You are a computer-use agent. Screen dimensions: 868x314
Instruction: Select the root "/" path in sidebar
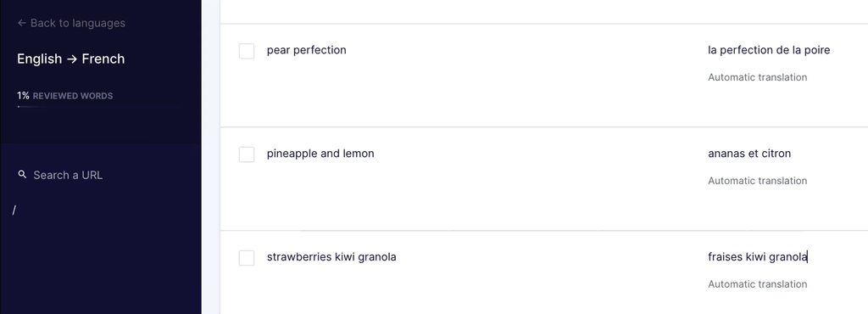tap(14, 210)
